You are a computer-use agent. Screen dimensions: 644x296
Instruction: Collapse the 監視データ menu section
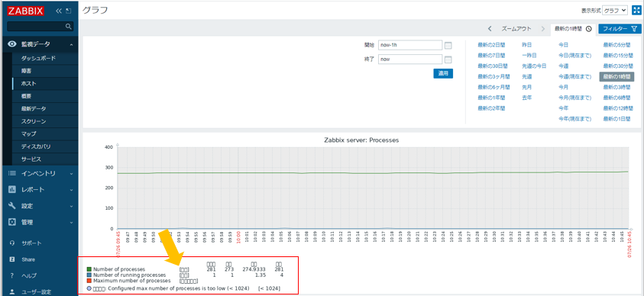[40, 44]
